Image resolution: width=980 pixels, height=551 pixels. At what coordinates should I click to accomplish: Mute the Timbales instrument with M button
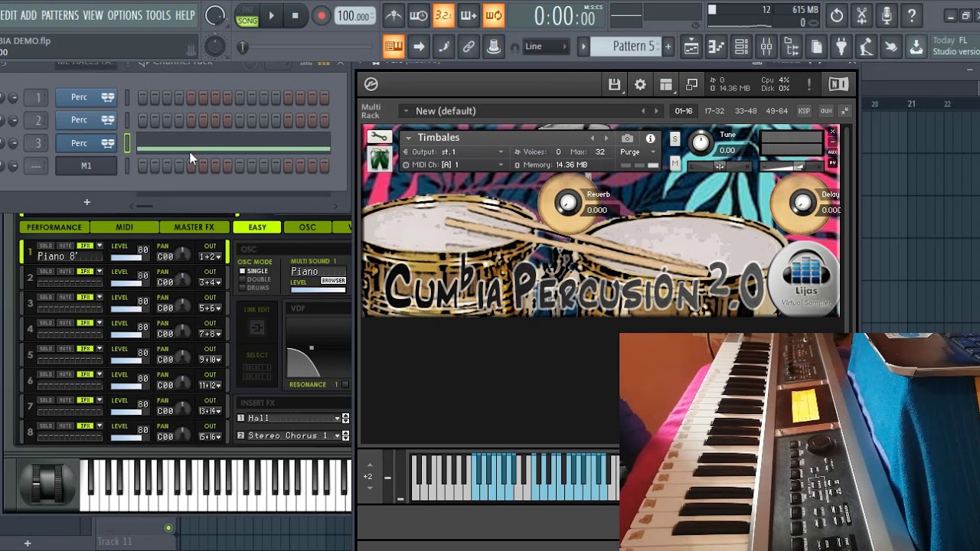click(x=675, y=163)
